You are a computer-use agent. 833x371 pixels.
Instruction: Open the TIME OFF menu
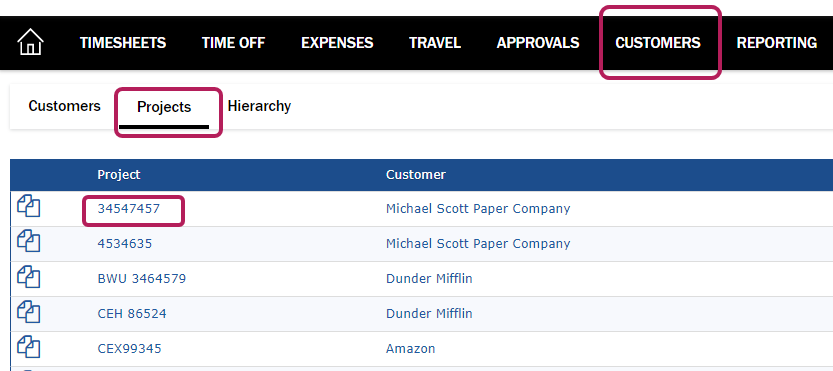pyautogui.click(x=233, y=43)
